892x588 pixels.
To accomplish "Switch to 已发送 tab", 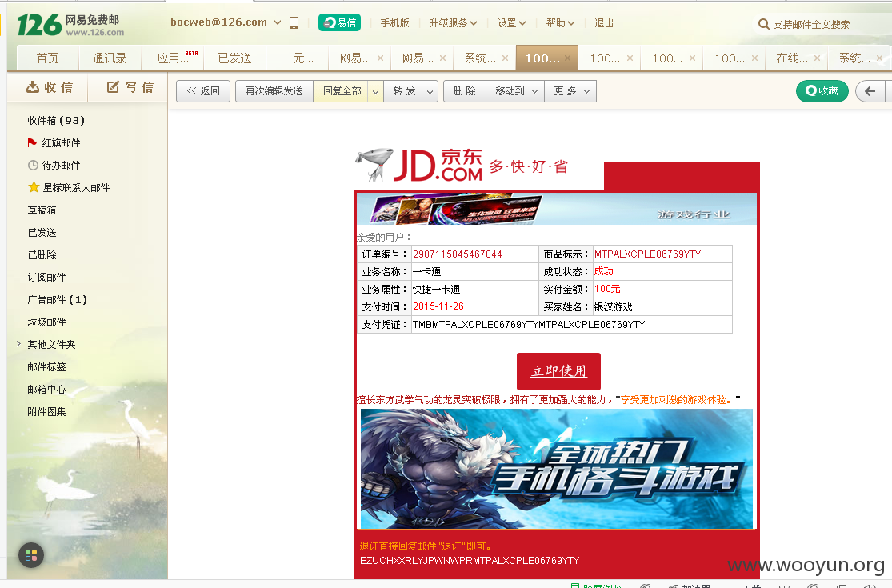I will point(235,58).
